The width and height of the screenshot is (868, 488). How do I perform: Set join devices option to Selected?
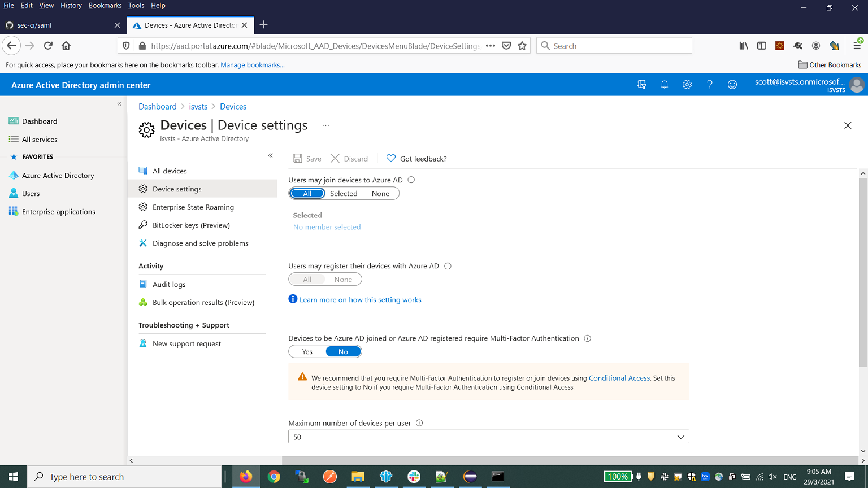point(344,194)
